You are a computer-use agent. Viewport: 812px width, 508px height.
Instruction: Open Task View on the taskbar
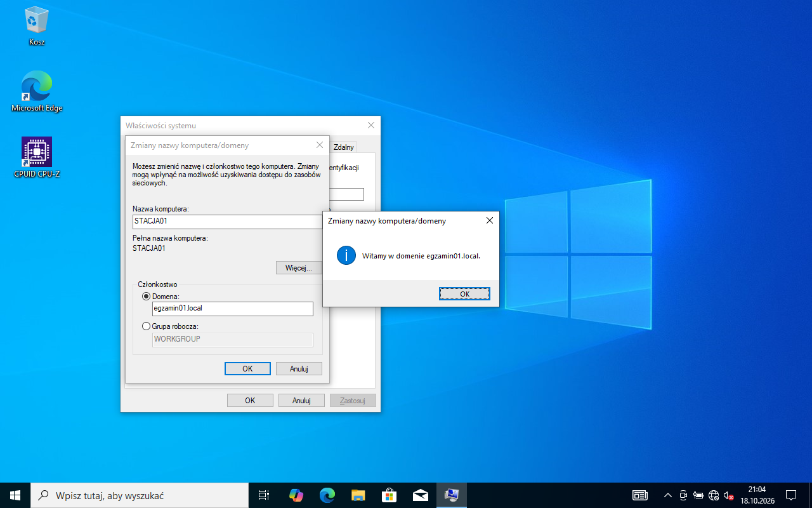[264, 495]
